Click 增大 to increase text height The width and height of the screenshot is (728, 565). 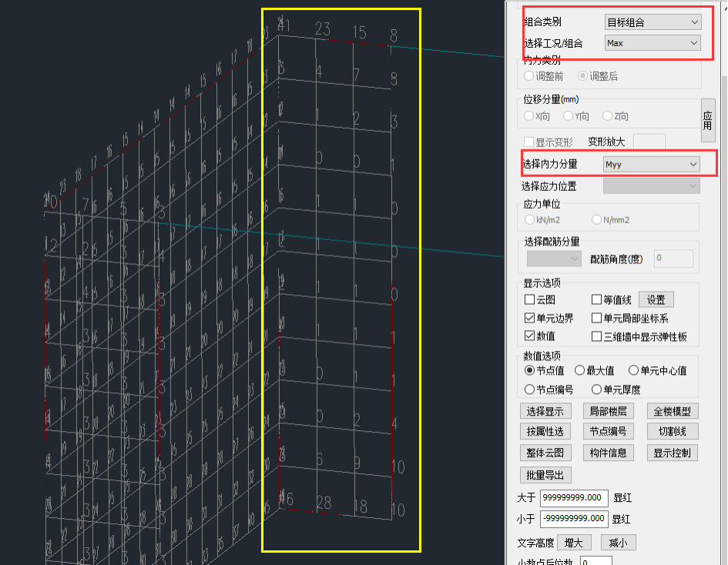point(574,543)
